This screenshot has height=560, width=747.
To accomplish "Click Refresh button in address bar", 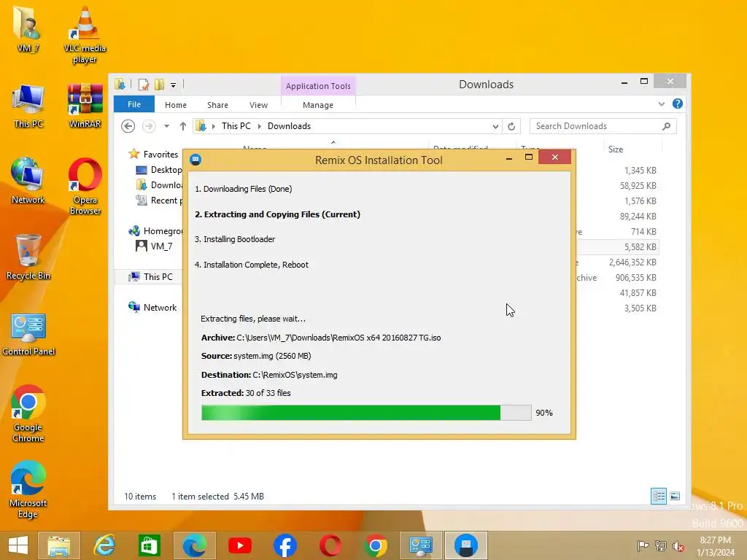I will (511, 126).
